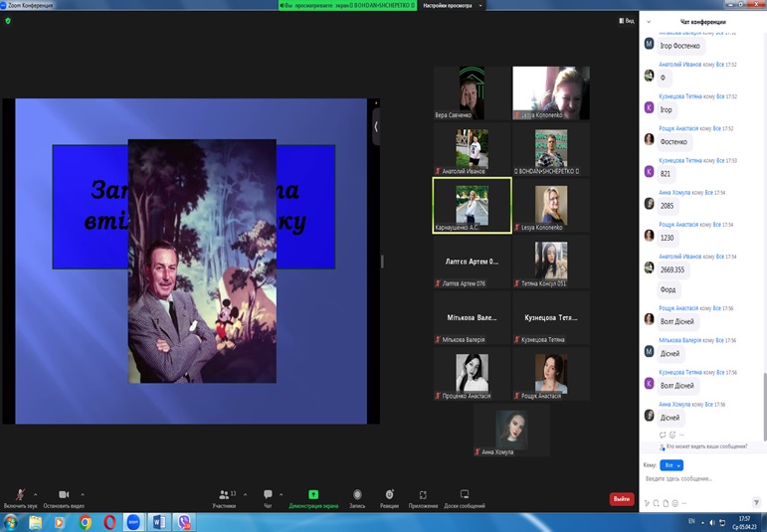767x532 pixels.
Task: Open the Участники participants panel
Action: coord(225,499)
